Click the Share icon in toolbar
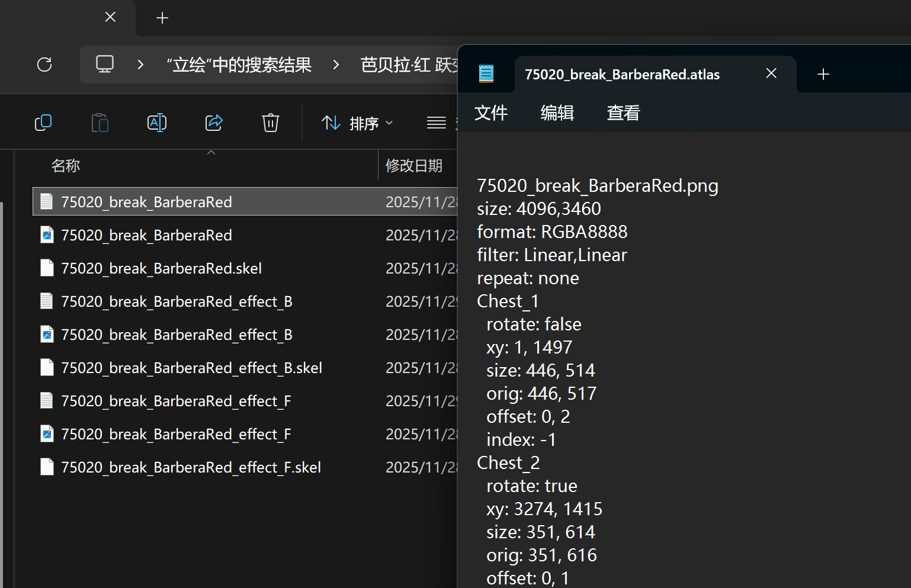This screenshot has height=588, width=911. pos(214,123)
